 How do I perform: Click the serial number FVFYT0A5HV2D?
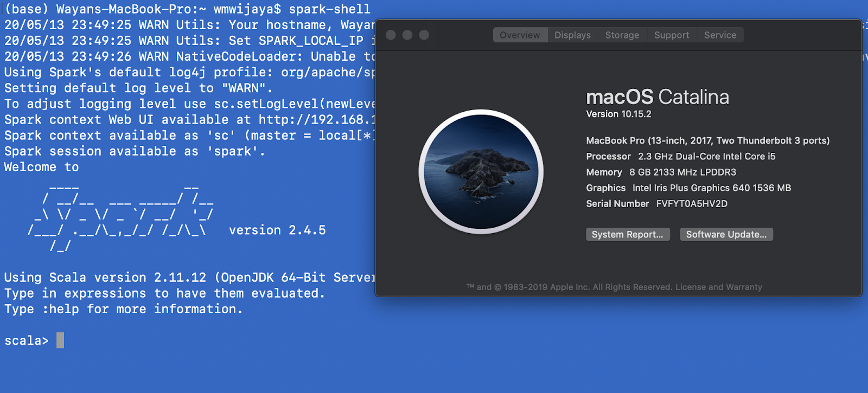click(692, 204)
